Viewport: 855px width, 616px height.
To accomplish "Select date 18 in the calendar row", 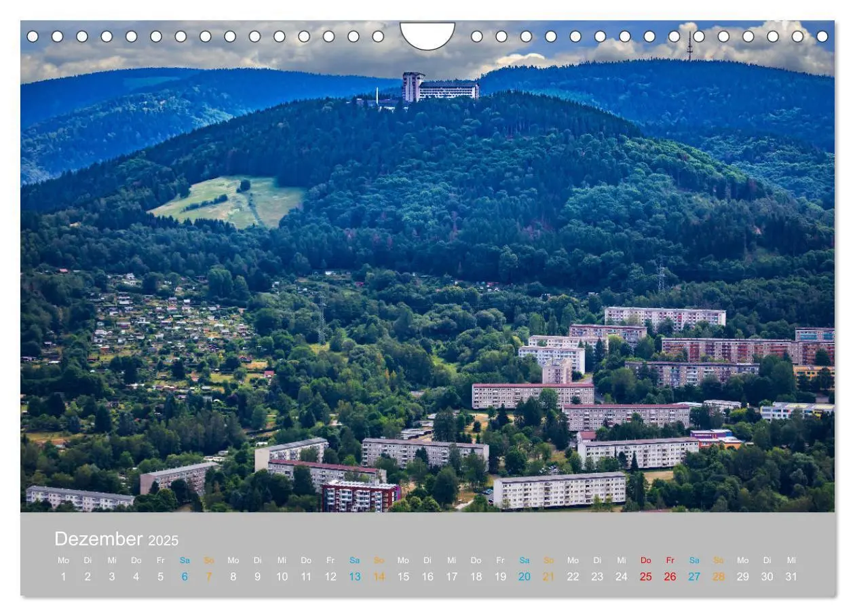I will pyautogui.click(x=476, y=577).
